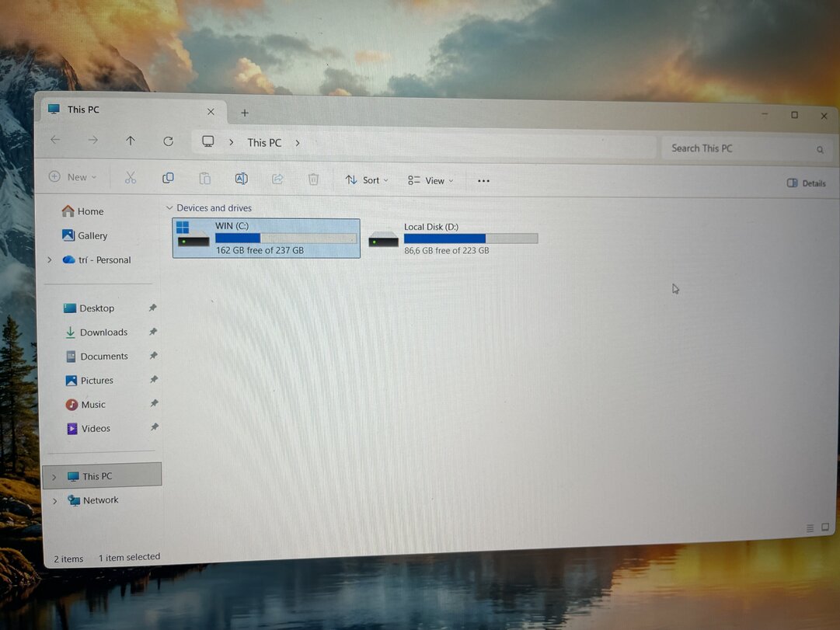This screenshot has height=630, width=840.
Task: Select the This PC tab
Action: click(134, 110)
